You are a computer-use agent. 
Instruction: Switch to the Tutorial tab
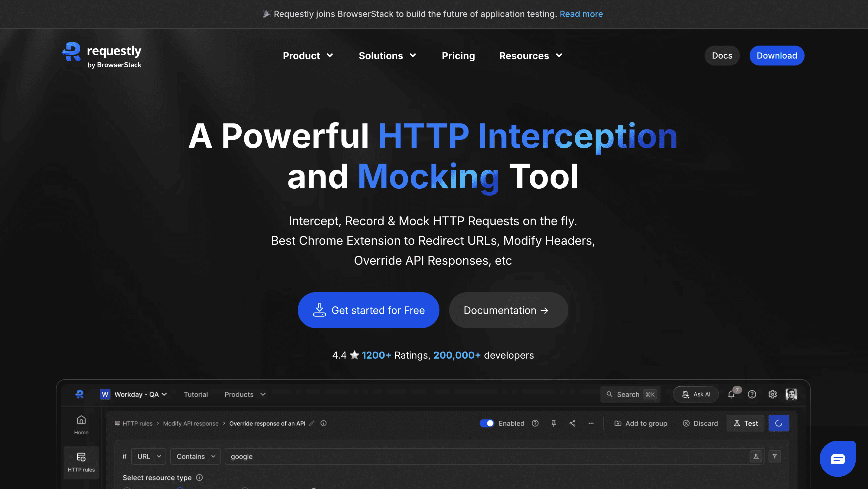pos(195,394)
